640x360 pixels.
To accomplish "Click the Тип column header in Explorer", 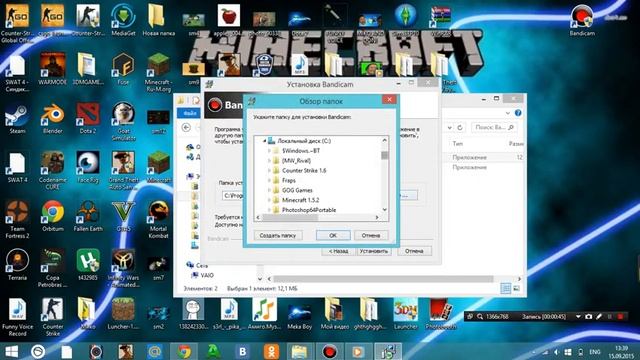I will click(x=458, y=144).
